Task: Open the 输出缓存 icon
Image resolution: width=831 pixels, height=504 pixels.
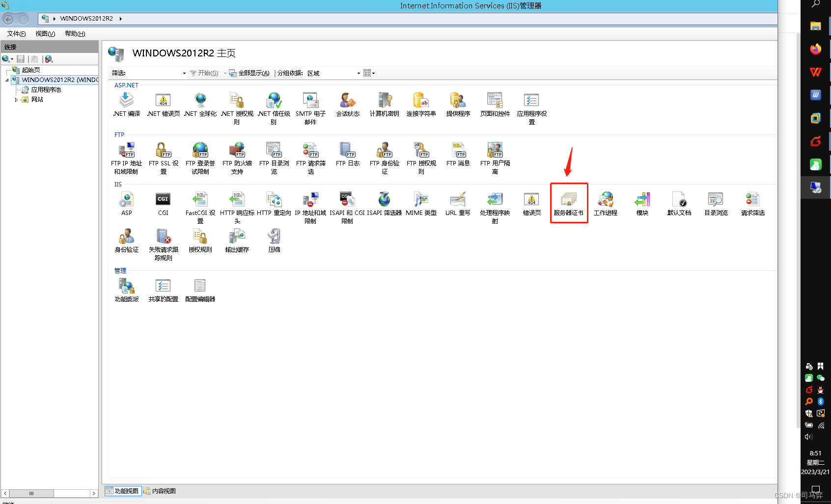Action: pyautogui.click(x=237, y=240)
